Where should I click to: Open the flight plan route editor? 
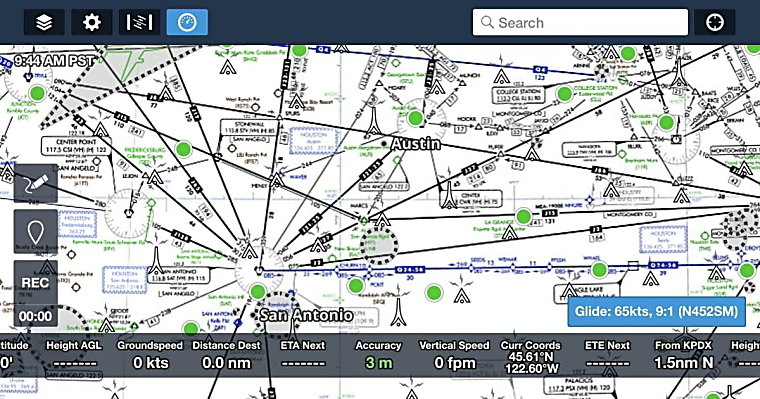[140, 22]
